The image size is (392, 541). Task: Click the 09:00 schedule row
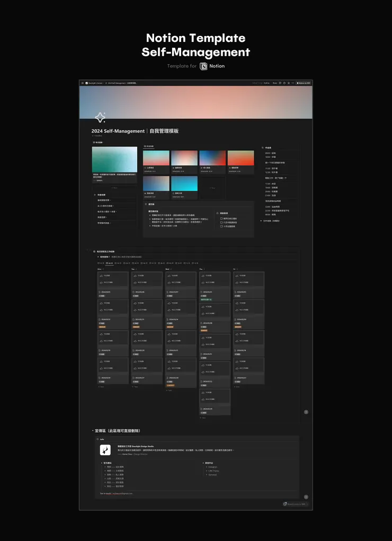click(271, 153)
